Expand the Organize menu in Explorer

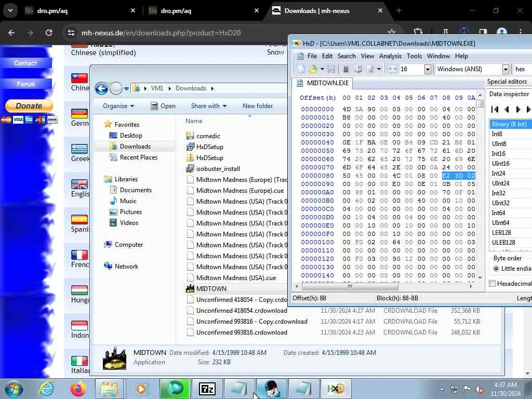[118, 106]
